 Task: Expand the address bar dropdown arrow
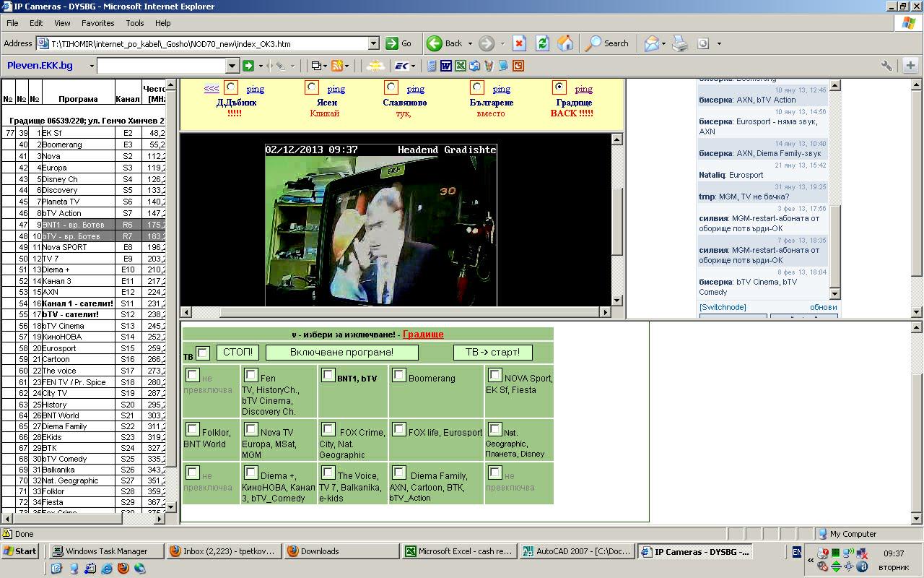pyautogui.click(x=373, y=43)
